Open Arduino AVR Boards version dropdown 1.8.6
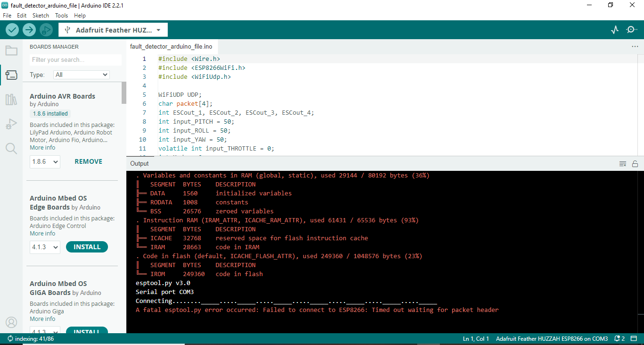Viewport: 644px width, 345px height. (45, 162)
